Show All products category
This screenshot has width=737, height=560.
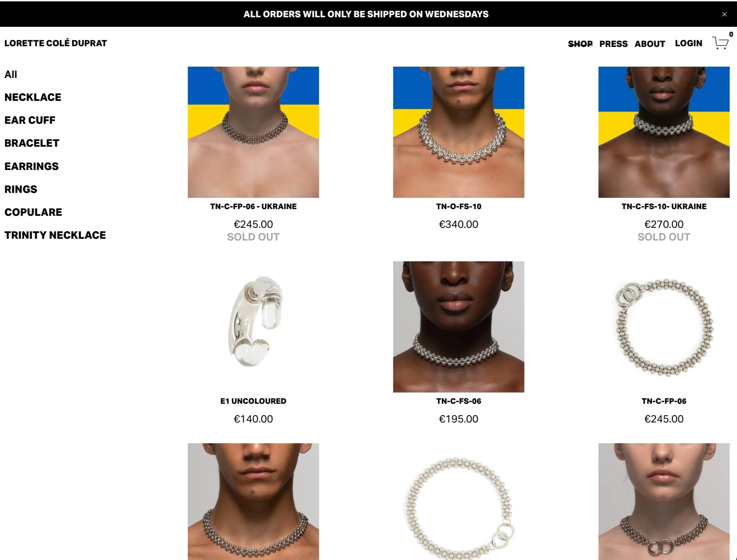pyautogui.click(x=11, y=74)
